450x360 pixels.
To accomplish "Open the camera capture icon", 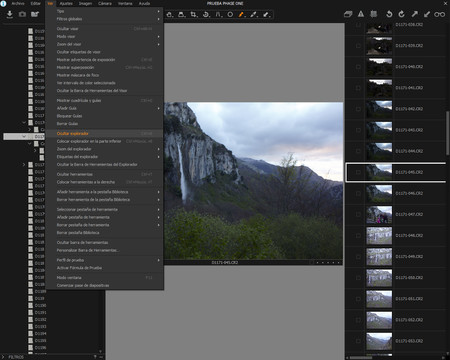I will pos(22,14).
